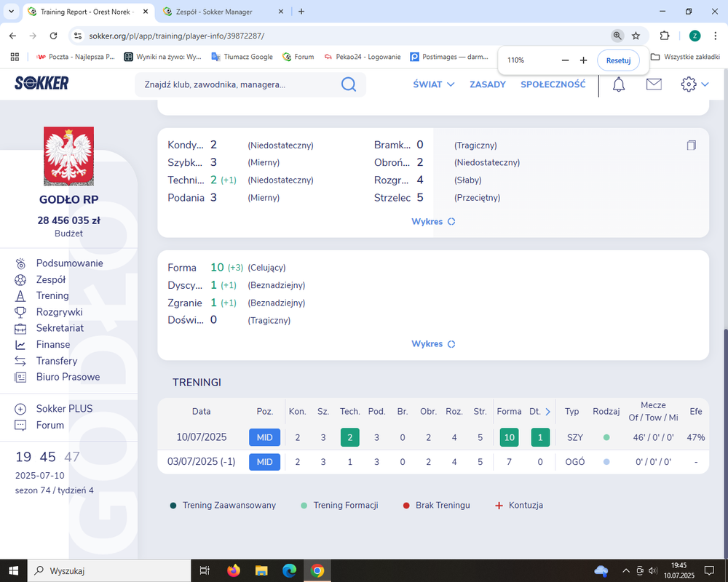Close the Training Report browser tab
The height and width of the screenshot is (582, 728).
tap(146, 12)
